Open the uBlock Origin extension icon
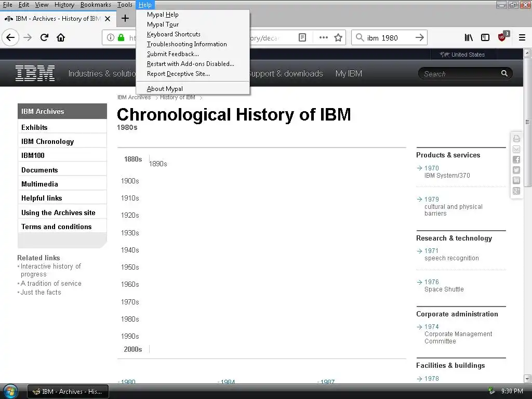Screen dimensions: 532x399 click(502, 37)
